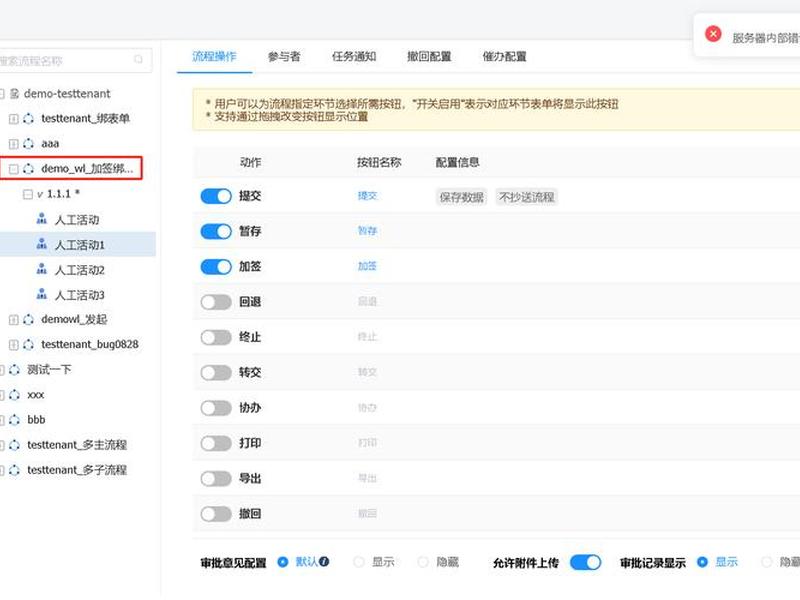Click the process icon beside testtenant_多子流程
800x600 pixels.
pyautogui.click(x=14, y=470)
